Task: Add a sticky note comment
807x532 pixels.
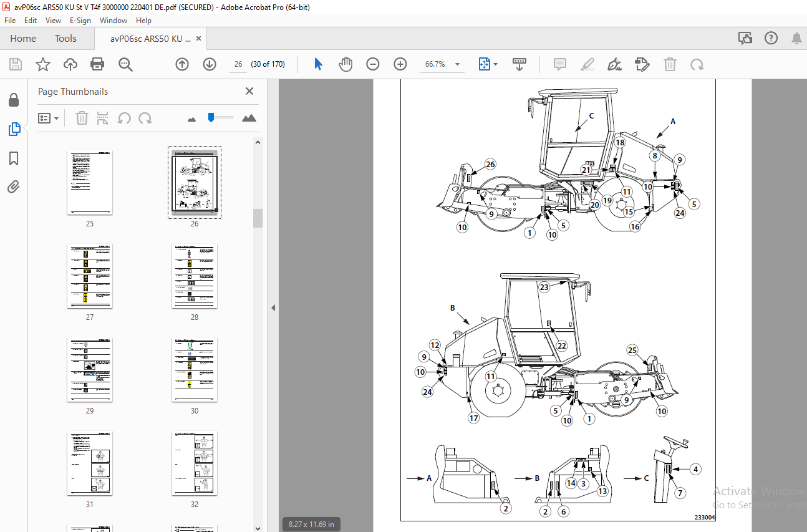Action: click(560, 64)
